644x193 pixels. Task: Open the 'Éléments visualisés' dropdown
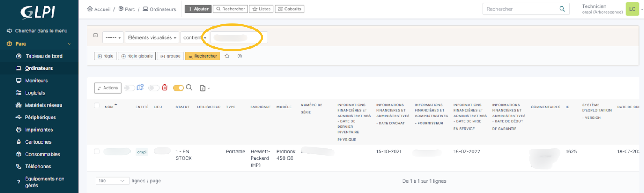[152, 37]
